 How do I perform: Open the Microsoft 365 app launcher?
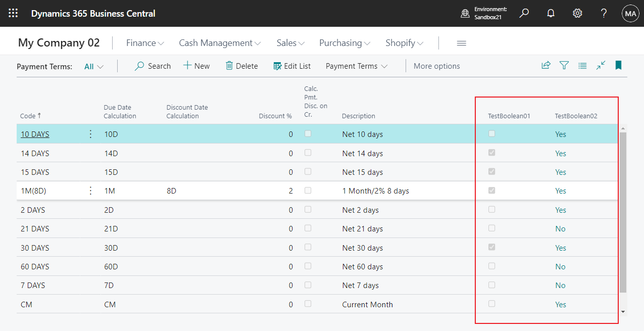13,13
